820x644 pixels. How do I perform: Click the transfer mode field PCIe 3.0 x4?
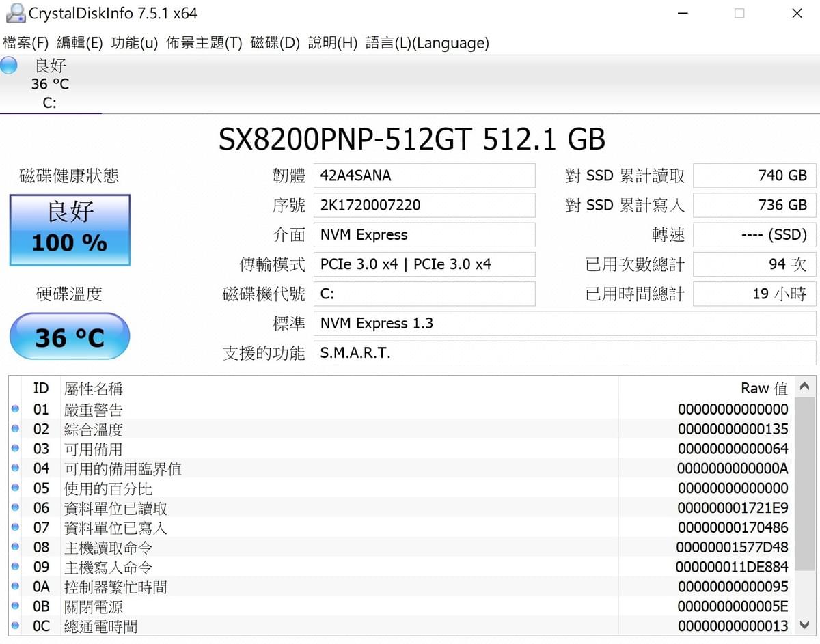click(424, 264)
